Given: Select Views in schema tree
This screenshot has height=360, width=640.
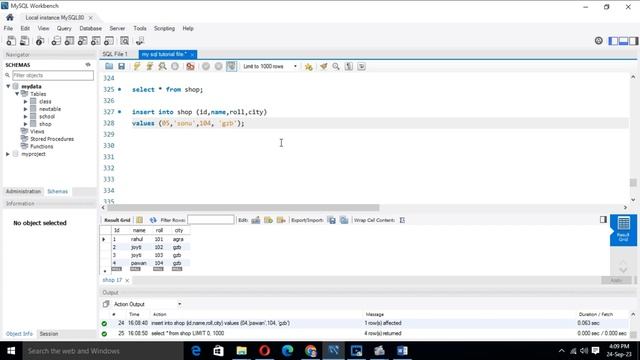Looking at the screenshot, I should pos(37,131).
